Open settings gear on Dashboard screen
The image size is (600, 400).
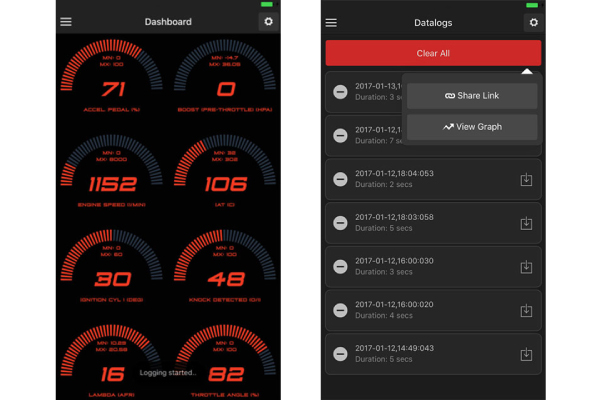coord(267,22)
